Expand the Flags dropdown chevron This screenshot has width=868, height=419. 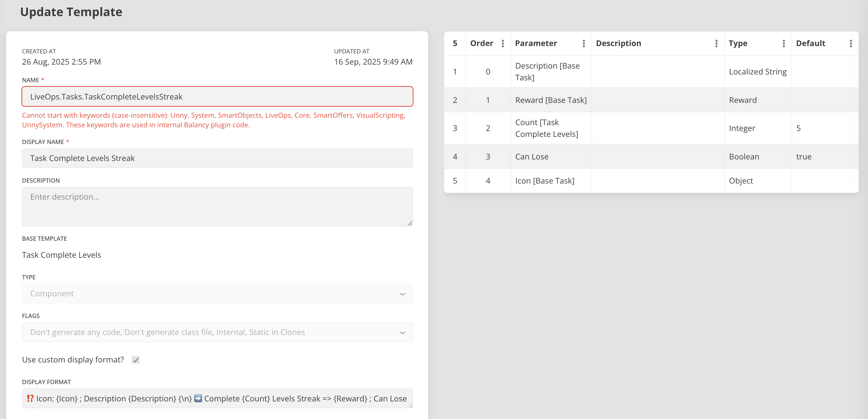pyautogui.click(x=402, y=332)
